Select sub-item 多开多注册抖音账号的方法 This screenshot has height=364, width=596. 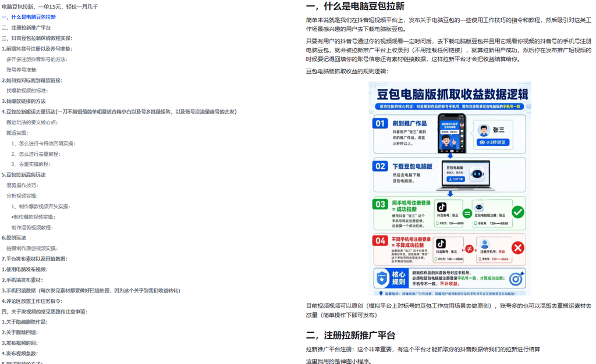(x=37, y=59)
